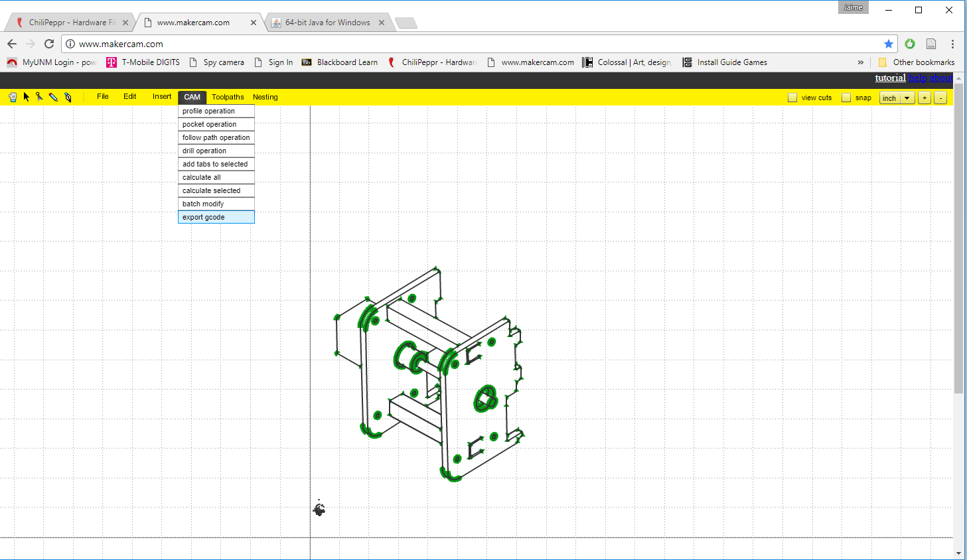967x560 pixels.
Task: Choose pocket operation
Action: [216, 124]
